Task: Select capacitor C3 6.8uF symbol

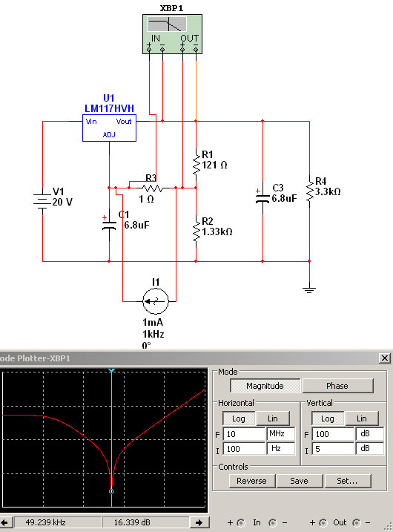Action: coord(262,197)
